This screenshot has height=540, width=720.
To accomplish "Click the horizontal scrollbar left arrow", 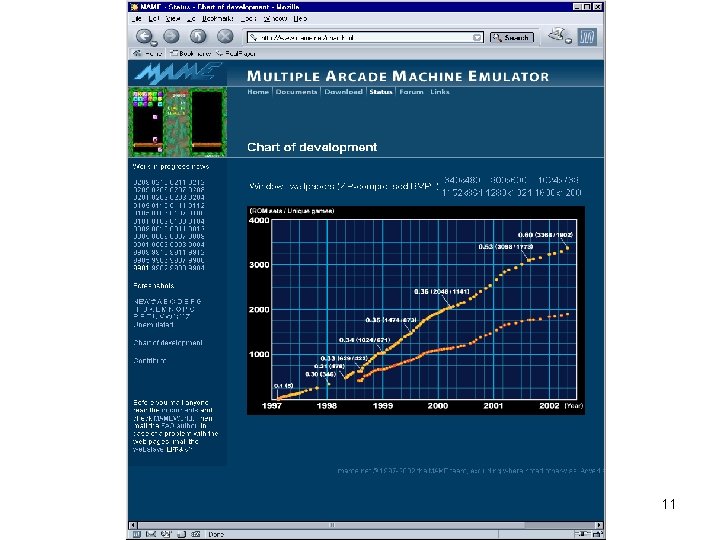I will (x=133, y=525).
